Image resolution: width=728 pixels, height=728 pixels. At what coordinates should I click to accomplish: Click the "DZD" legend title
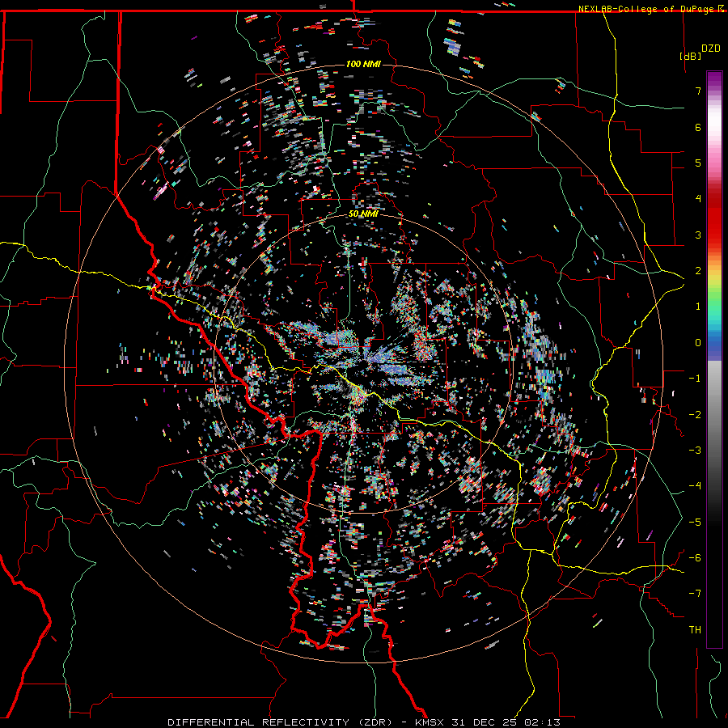[x=710, y=49]
